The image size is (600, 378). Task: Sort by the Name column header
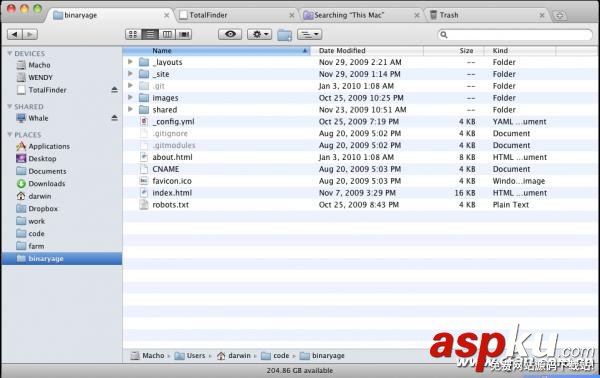tap(216, 51)
